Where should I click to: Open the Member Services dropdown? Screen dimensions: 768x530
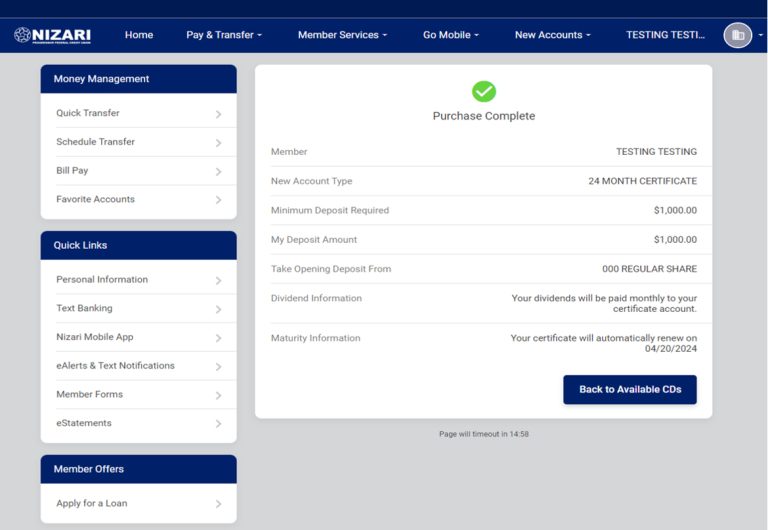coord(343,35)
